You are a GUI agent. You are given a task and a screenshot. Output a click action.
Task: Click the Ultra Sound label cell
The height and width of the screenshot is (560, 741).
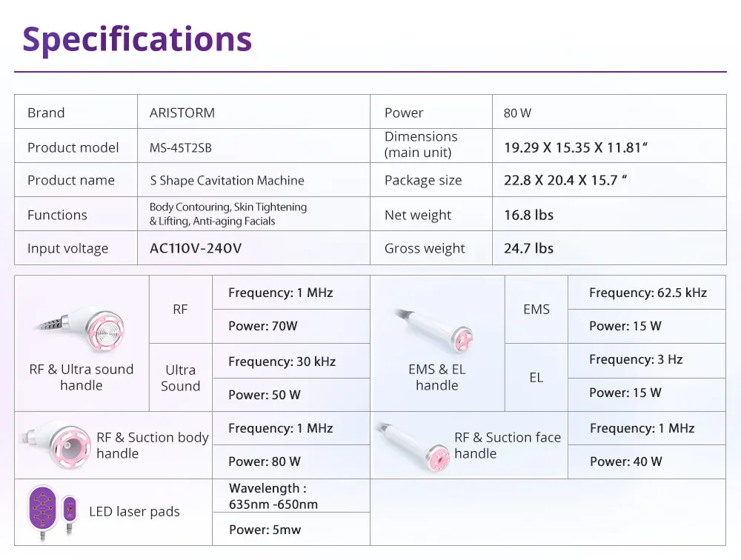pos(181,378)
